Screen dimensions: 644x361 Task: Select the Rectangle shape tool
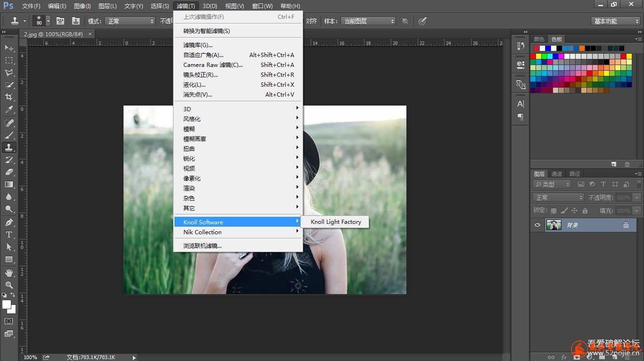coord(8,259)
